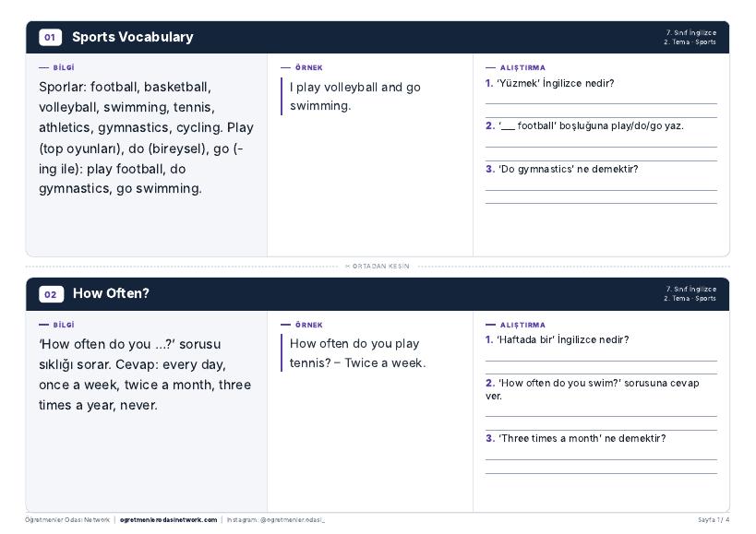Click the 02 number badge
The height and width of the screenshot is (534, 756).
click(51, 294)
